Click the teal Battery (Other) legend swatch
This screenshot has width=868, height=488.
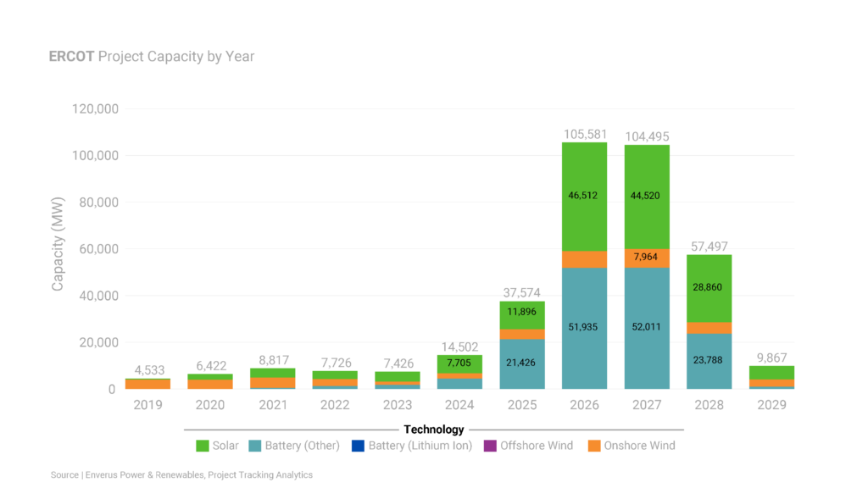(254, 446)
